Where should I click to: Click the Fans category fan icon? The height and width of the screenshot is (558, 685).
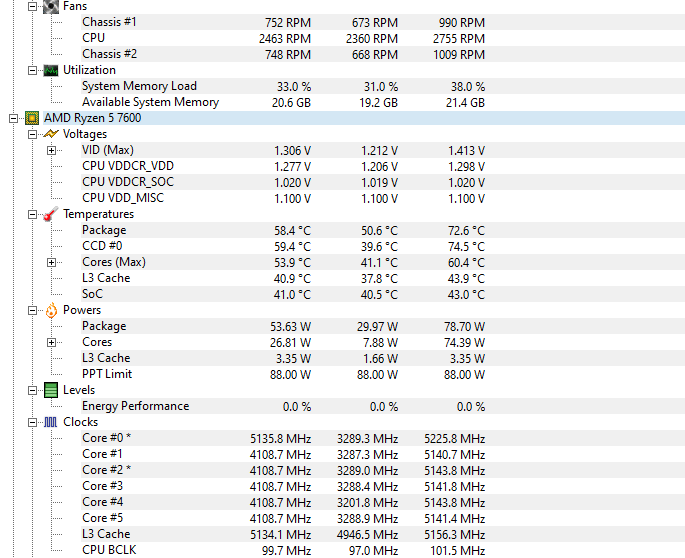point(51,6)
